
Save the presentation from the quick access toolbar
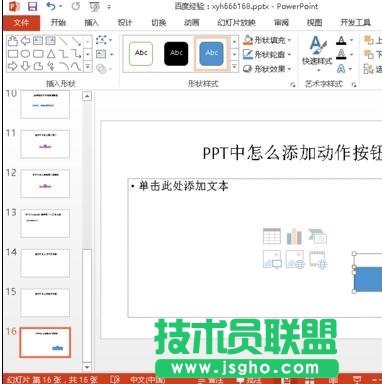pyautogui.click(x=32, y=6)
